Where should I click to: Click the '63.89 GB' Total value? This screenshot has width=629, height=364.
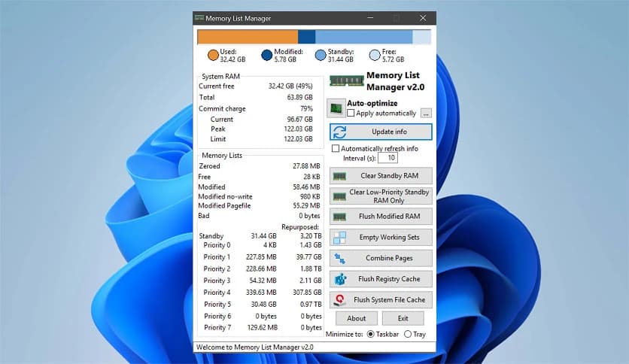[x=299, y=98]
